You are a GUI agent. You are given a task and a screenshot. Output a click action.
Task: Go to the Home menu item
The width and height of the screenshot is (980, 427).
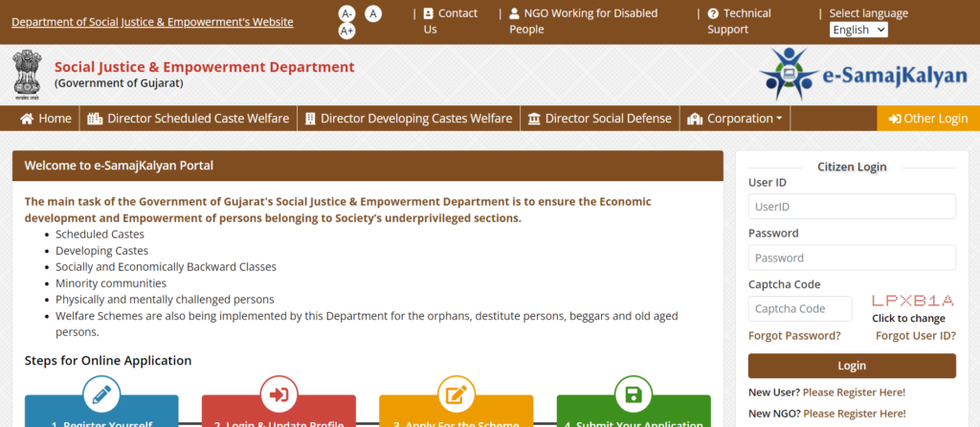46,119
